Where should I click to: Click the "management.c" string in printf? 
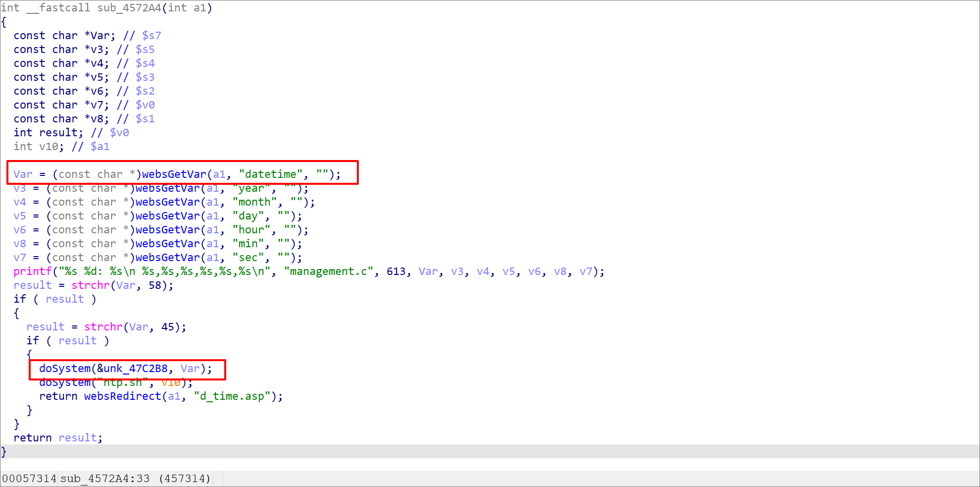[329, 271]
